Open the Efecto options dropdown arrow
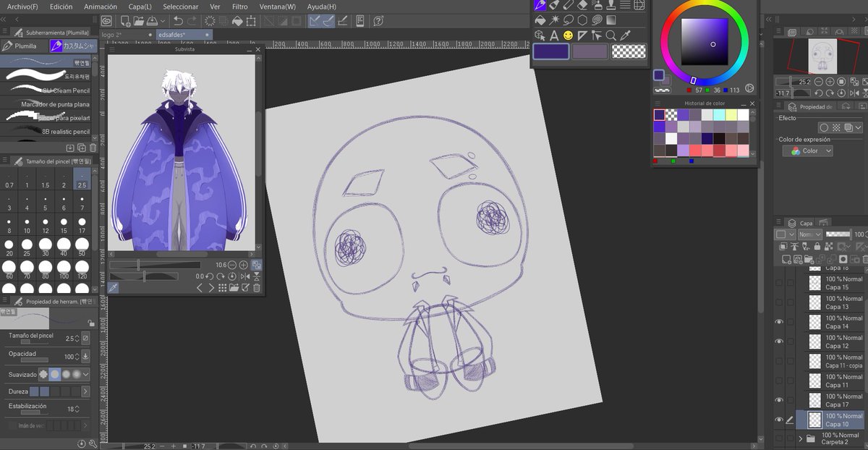868x450 pixels. (x=857, y=127)
